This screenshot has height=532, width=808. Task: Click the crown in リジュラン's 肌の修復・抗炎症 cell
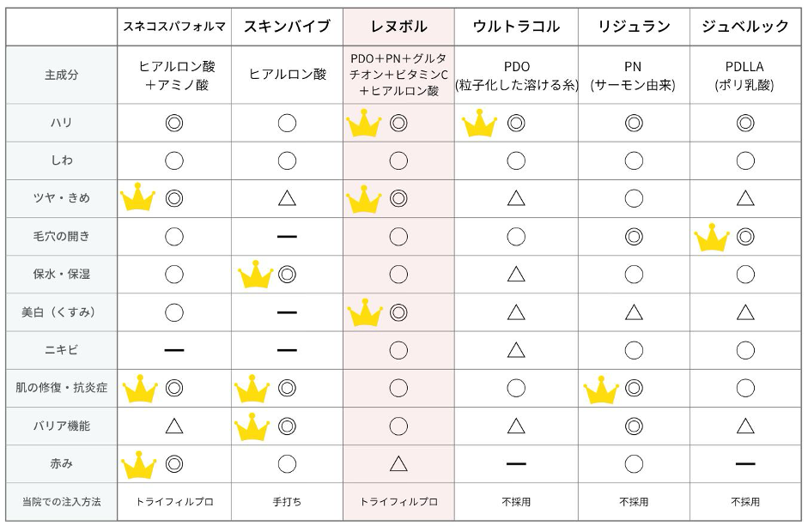click(x=601, y=389)
